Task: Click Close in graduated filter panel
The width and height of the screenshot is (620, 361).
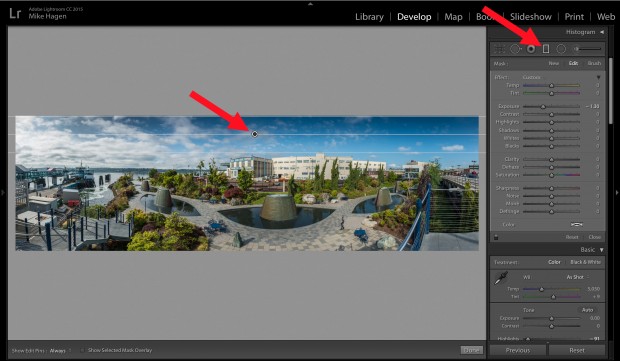Action: (595, 237)
